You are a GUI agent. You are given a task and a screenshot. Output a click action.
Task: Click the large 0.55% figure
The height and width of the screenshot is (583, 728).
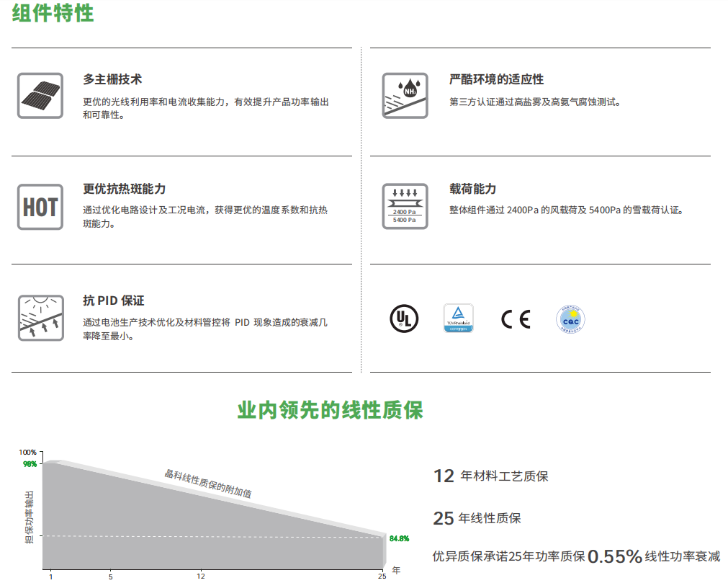pyautogui.click(x=615, y=556)
